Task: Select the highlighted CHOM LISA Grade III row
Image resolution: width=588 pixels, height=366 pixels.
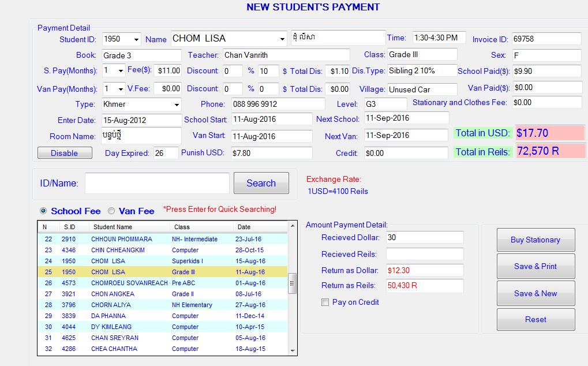Action: [144, 272]
